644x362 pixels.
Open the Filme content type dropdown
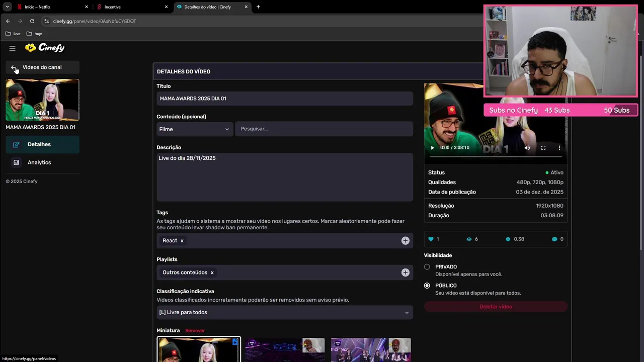(195, 129)
